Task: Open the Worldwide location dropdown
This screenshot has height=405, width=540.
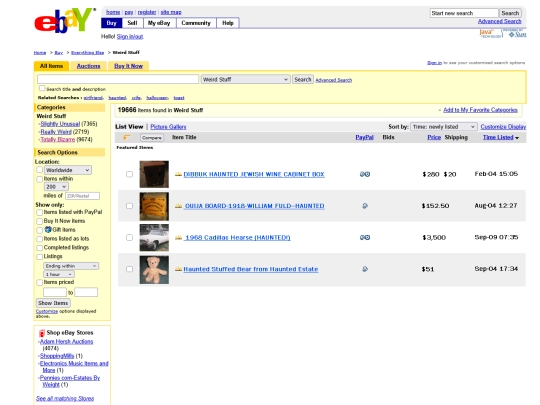Action: pos(68,170)
